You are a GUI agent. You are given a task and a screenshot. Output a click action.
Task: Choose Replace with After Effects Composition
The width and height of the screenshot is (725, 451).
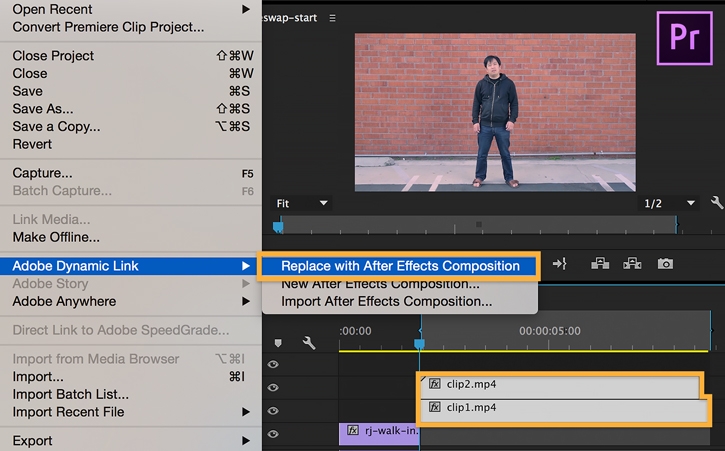400,266
